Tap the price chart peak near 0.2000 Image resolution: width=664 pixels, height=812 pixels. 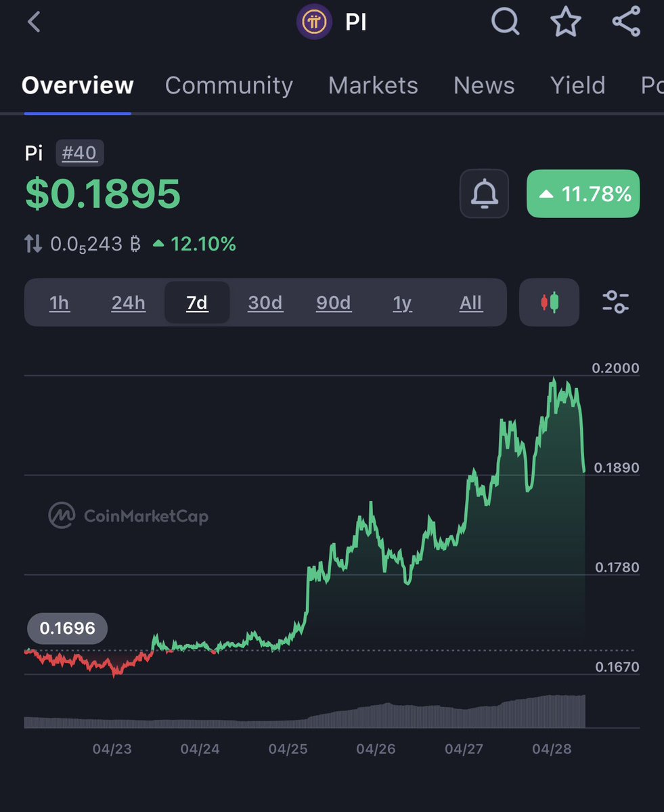pos(554,380)
